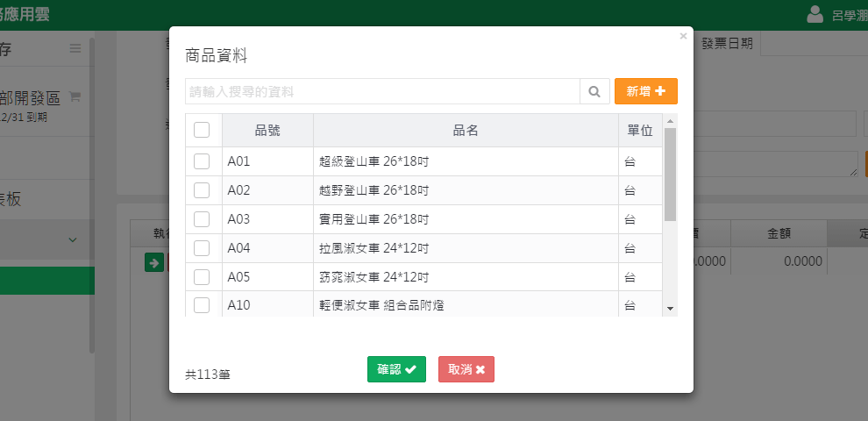The width and height of the screenshot is (868, 421).
Task: Expand the sidebar chevron dropdown
Action: point(73,239)
